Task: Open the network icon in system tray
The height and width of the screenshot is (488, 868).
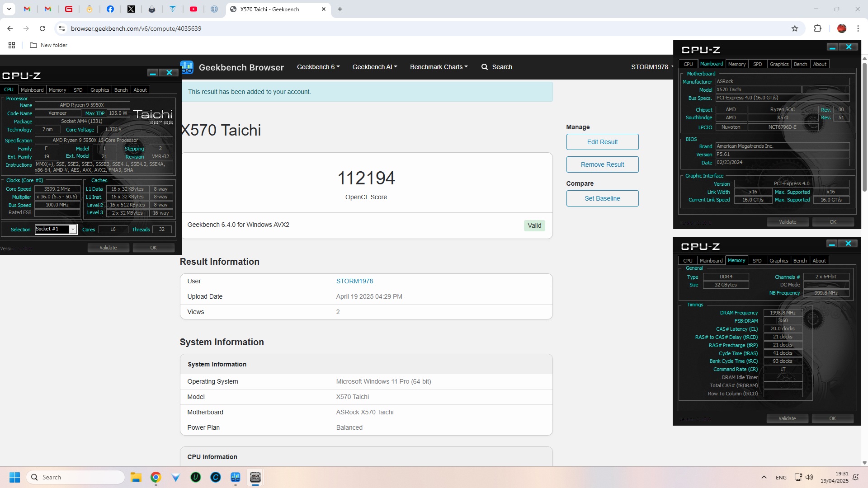Action: (798, 477)
